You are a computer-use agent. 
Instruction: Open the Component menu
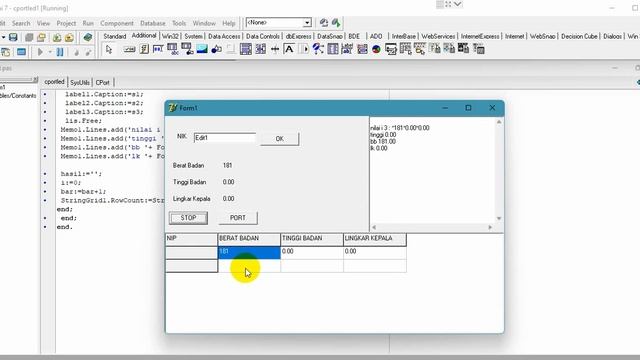coord(117,24)
